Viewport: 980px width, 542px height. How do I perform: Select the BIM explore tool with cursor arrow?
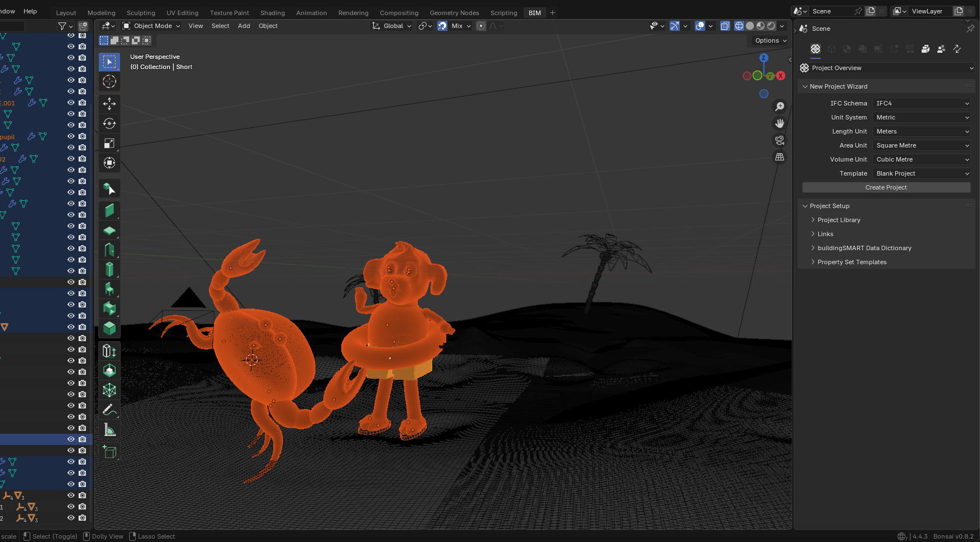pos(109,189)
